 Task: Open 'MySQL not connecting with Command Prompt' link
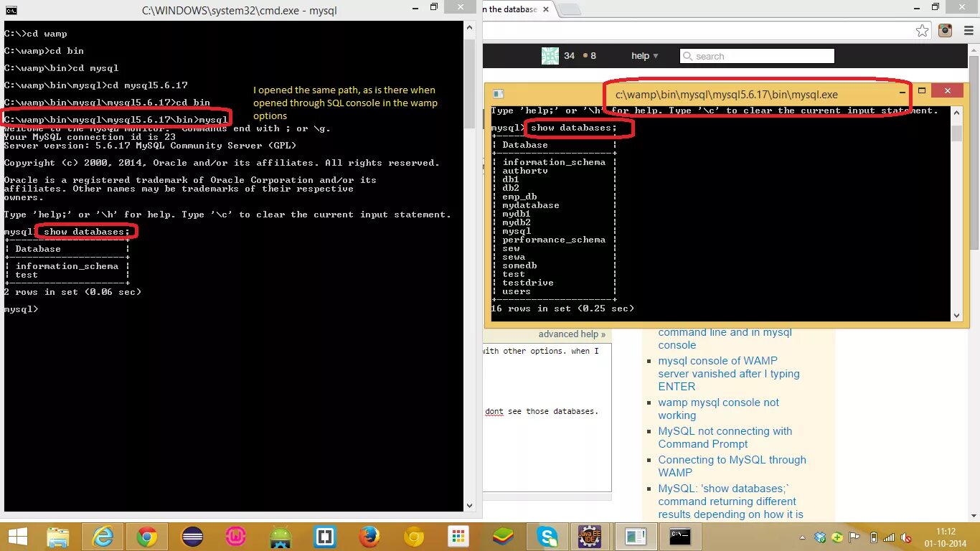coord(725,438)
